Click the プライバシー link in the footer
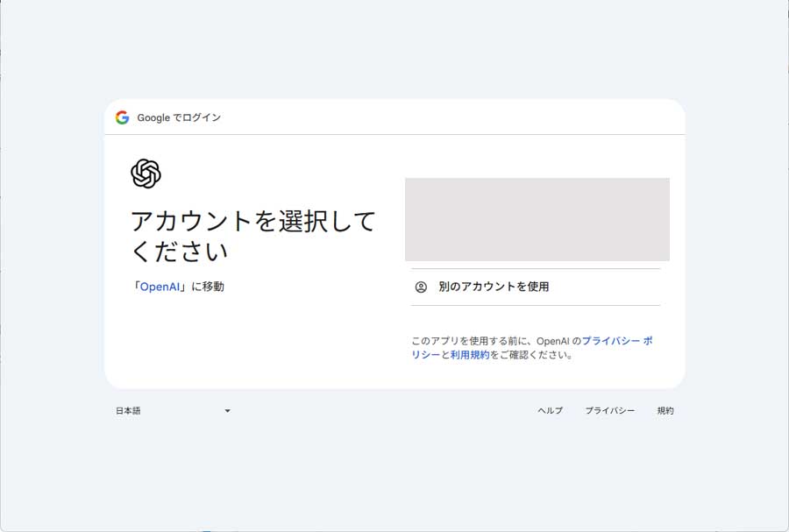This screenshot has height=532, width=789. pyautogui.click(x=610, y=410)
